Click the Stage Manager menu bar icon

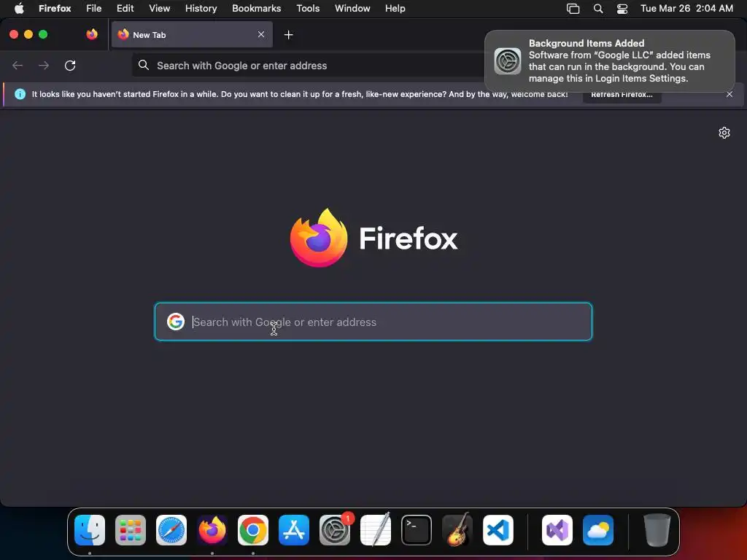[x=573, y=9]
